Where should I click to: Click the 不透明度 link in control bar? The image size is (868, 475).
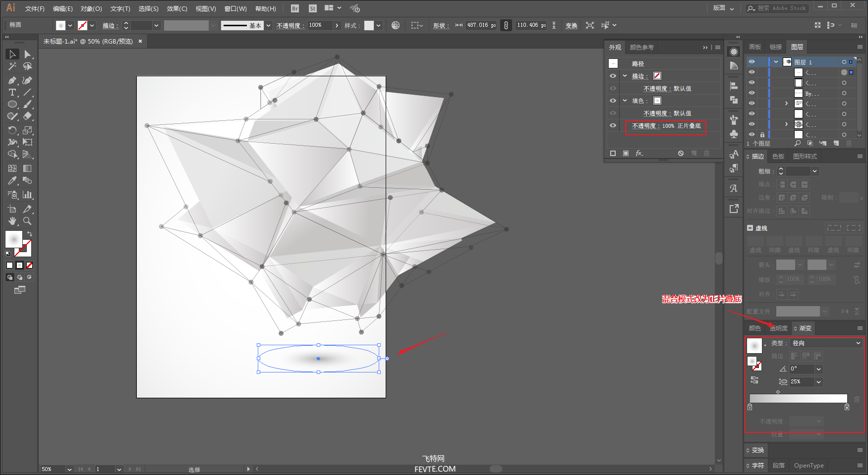click(x=290, y=26)
